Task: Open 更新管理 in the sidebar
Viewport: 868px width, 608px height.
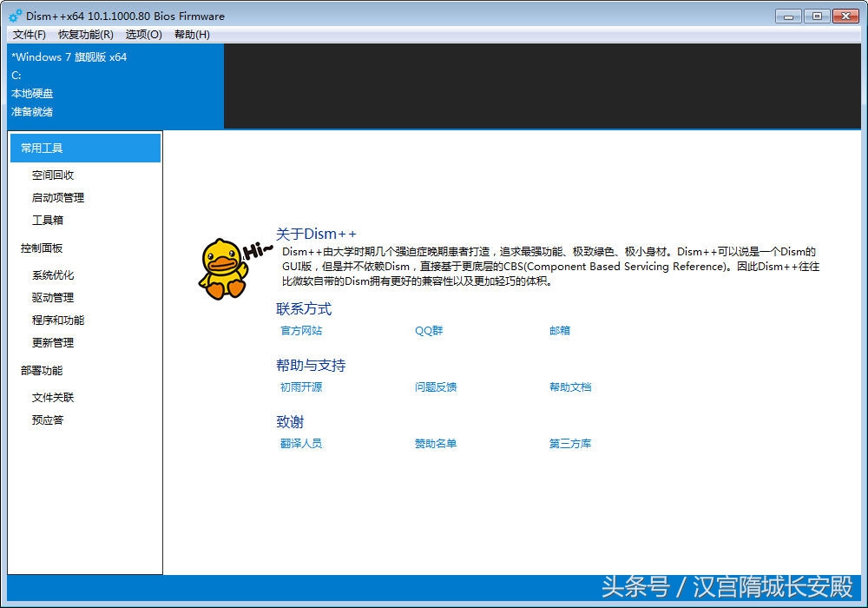Action: pos(53,343)
